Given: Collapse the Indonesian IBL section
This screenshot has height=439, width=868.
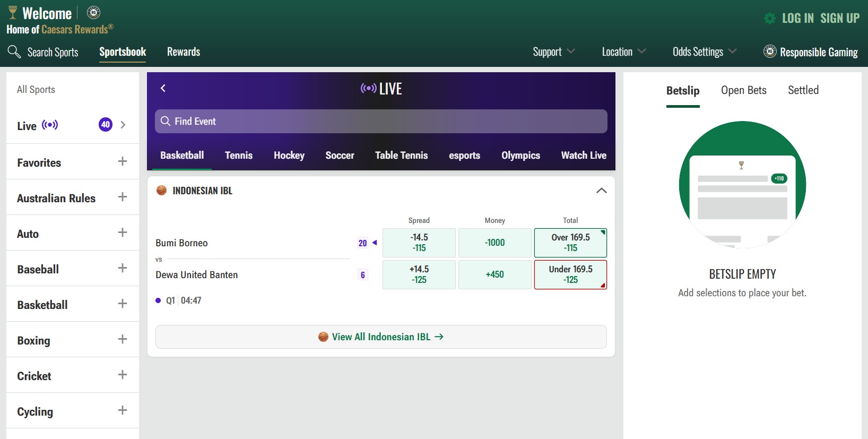Looking at the screenshot, I should [601, 191].
